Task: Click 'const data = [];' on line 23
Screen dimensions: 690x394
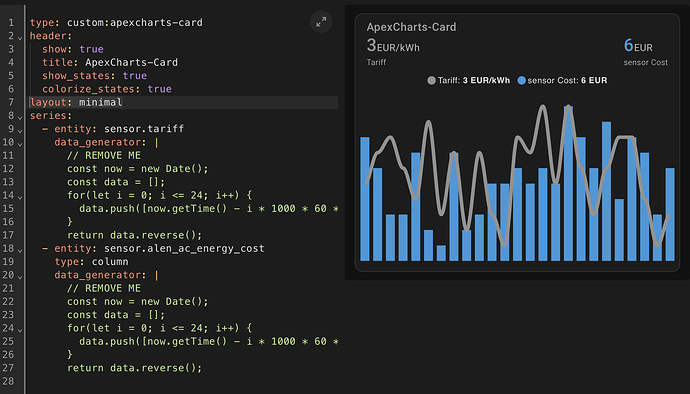Action: (116, 315)
